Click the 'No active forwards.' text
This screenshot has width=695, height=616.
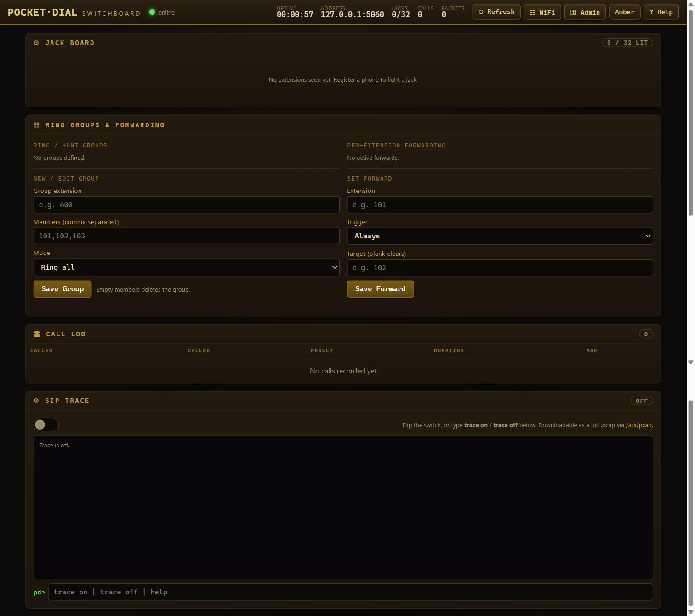coord(373,158)
